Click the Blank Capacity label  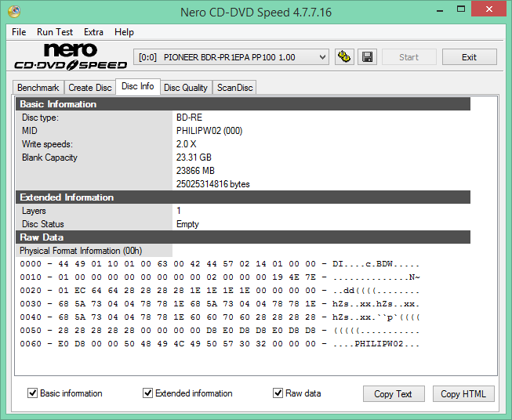(49, 157)
